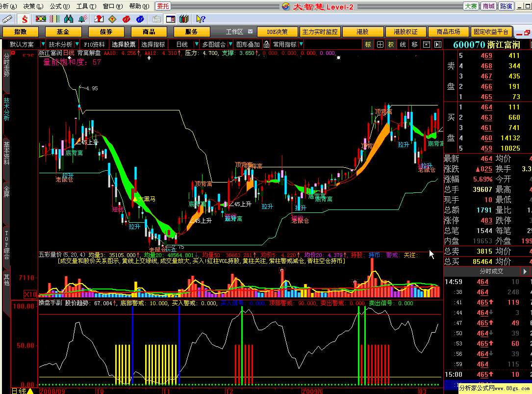Click the lock icon beside 图形叠加

click(267, 44)
